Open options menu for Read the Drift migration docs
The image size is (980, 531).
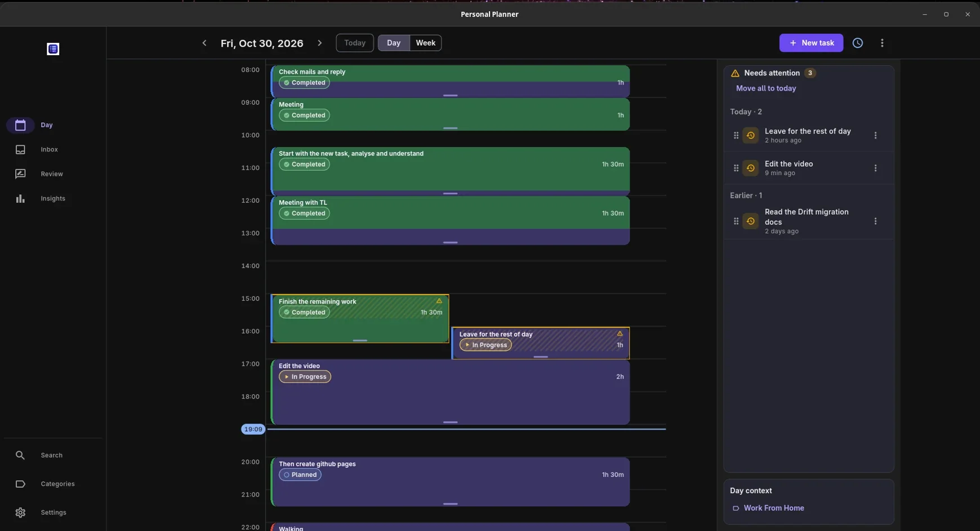pos(875,221)
